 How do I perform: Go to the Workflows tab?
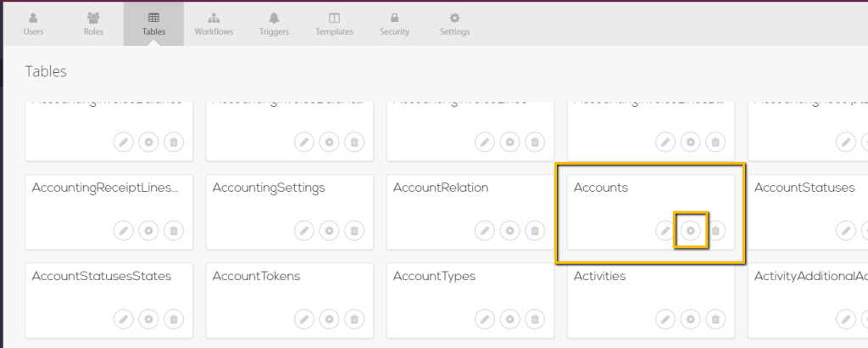(214, 24)
